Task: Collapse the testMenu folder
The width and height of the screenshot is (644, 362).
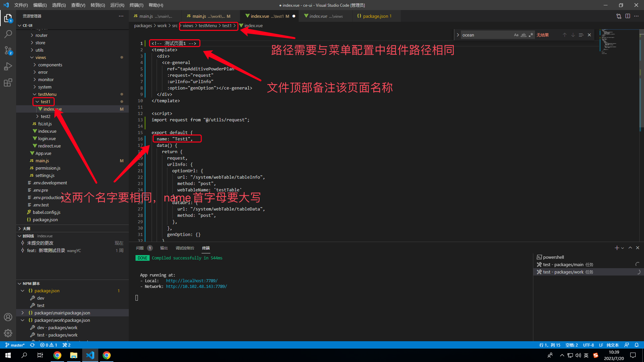Action: [47, 94]
